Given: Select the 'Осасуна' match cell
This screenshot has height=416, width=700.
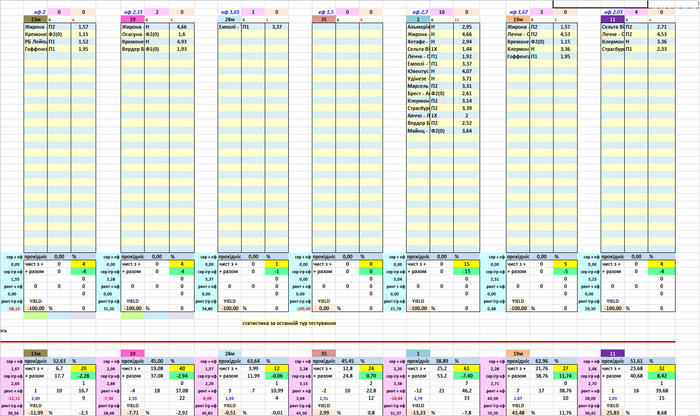Looking at the screenshot, I should [133, 34].
